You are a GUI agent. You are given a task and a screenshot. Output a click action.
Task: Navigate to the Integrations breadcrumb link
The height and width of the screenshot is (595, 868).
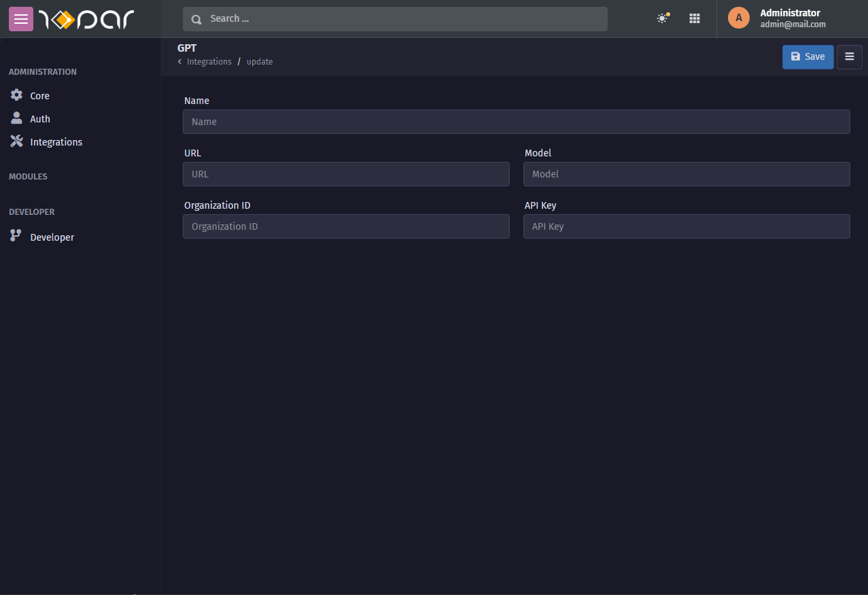(x=209, y=61)
